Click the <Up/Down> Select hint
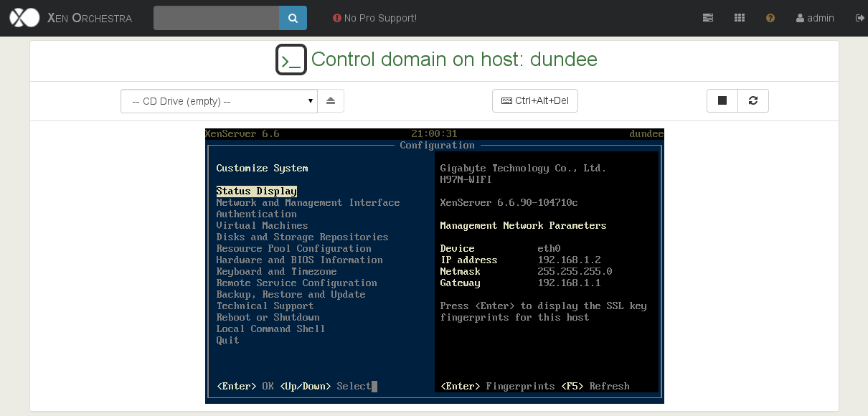This screenshot has height=416, width=868. click(x=326, y=387)
